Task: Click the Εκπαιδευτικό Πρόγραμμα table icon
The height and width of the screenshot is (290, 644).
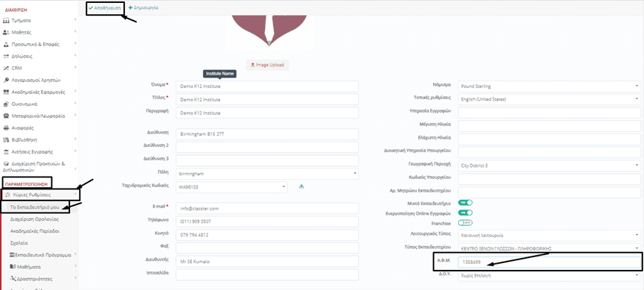Action: coord(12,255)
